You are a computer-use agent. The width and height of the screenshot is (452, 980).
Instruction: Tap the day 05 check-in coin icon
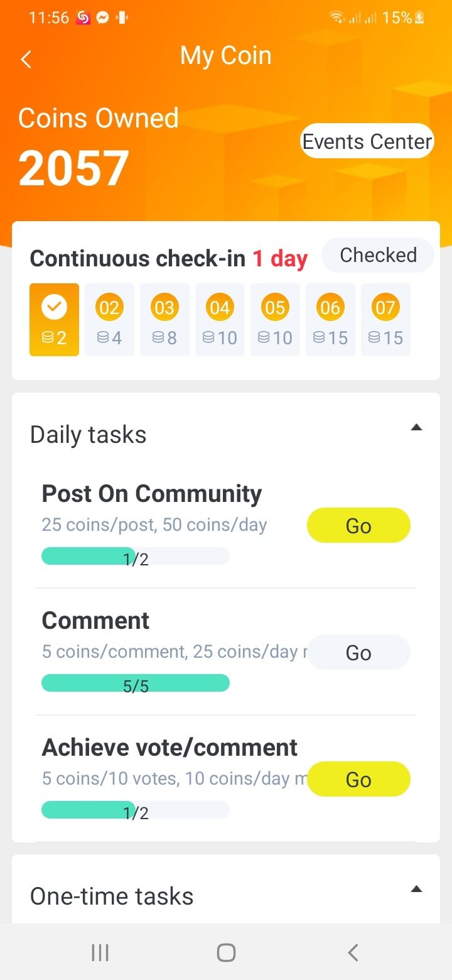pyautogui.click(x=275, y=308)
